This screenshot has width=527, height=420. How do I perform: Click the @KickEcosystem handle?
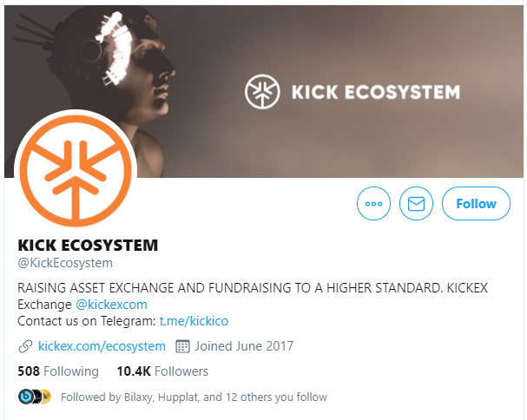point(65,263)
